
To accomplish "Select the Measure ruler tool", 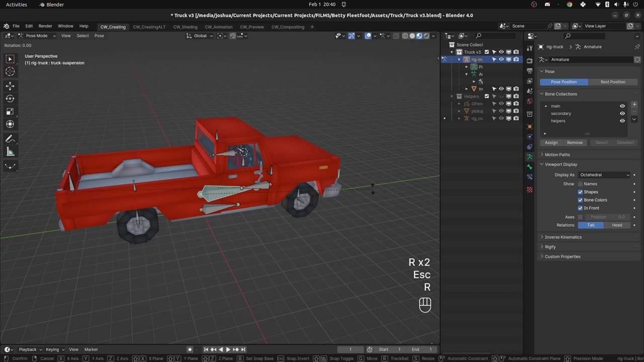I will coord(10,151).
